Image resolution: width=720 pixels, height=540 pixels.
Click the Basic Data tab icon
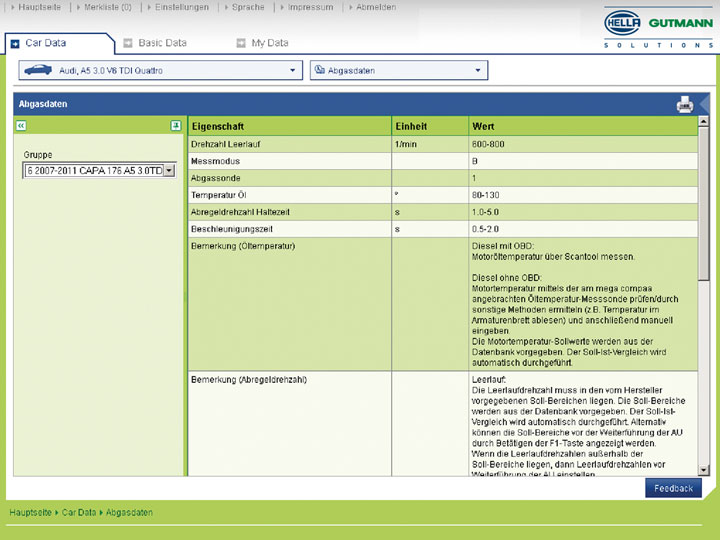pos(128,43)
